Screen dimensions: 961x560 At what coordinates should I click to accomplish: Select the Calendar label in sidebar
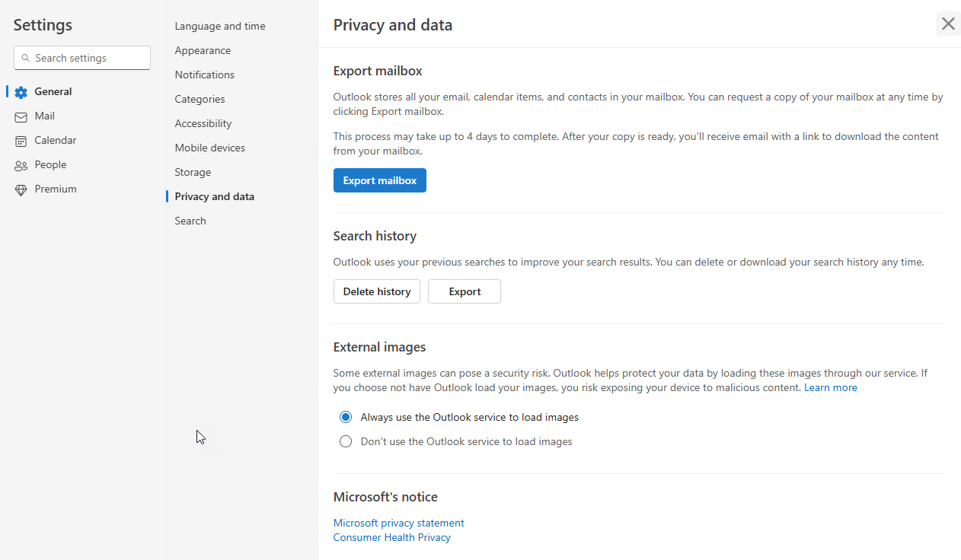56,140
